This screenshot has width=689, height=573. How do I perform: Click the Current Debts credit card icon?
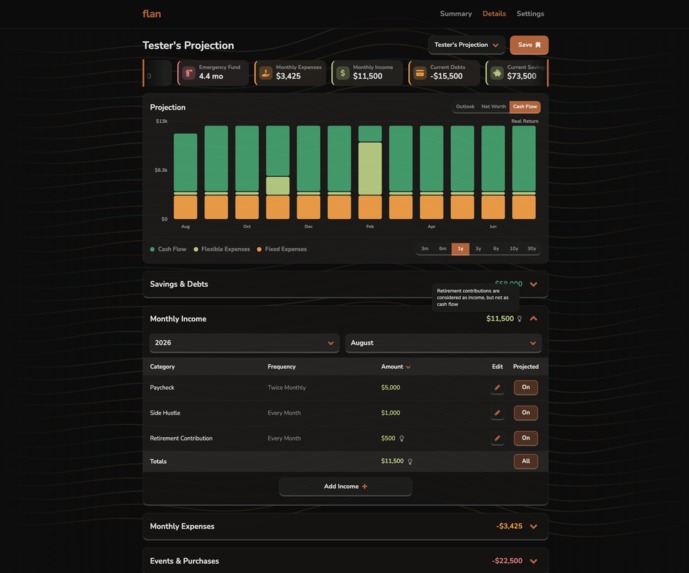point(420,73)
